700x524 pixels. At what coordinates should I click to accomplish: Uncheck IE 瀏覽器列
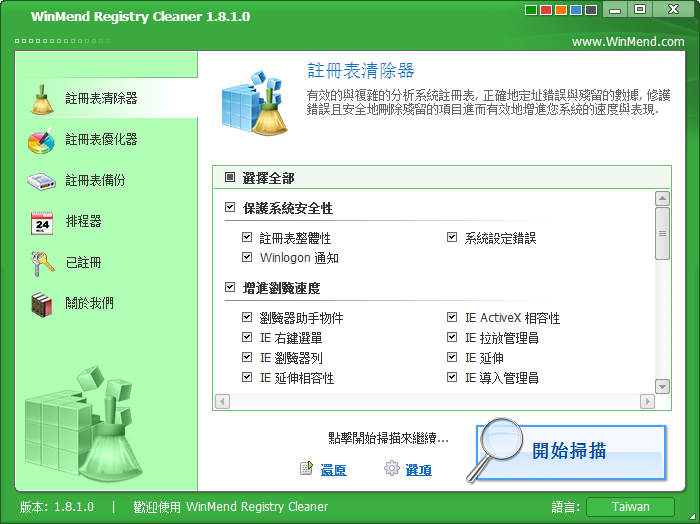click(247, 357)
